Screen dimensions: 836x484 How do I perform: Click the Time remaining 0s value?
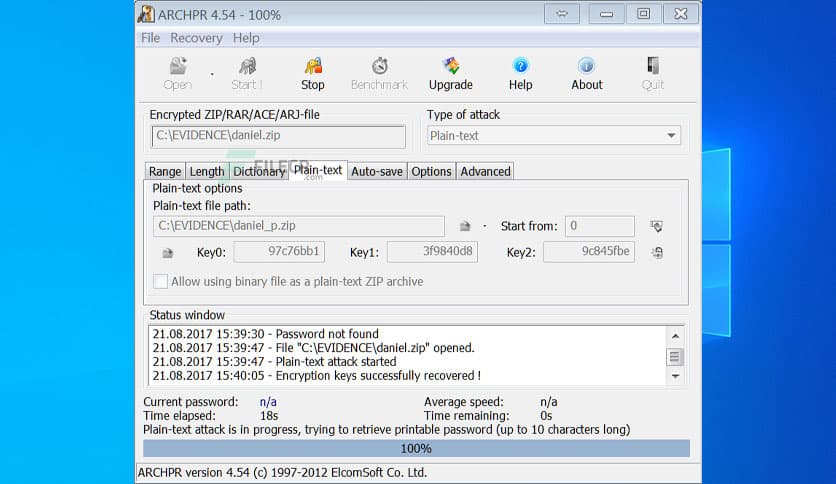tap(546, 416)
